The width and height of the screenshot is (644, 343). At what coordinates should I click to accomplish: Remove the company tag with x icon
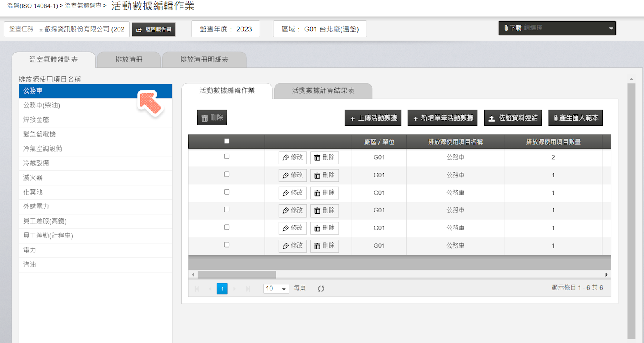(41, 30)
